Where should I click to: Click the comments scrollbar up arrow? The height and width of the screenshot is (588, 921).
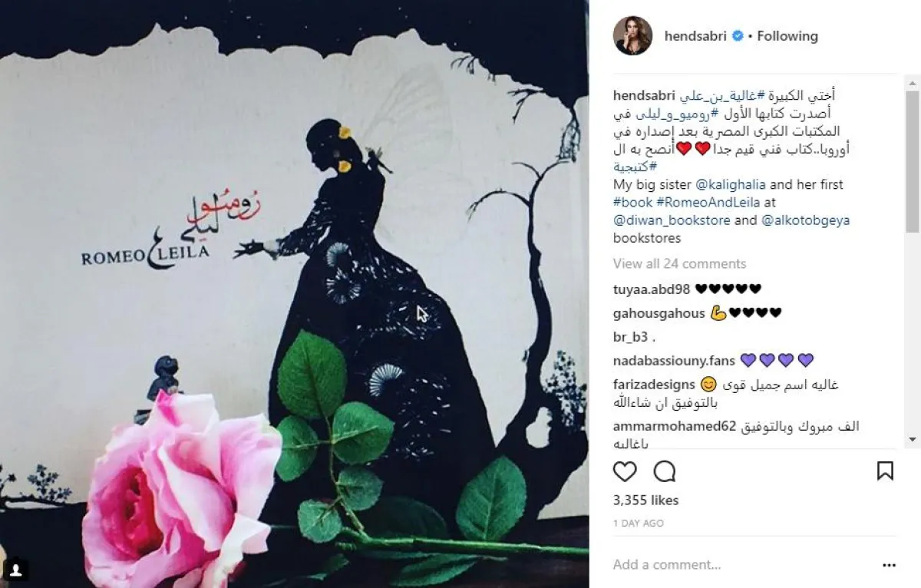(x=913, y=81)
